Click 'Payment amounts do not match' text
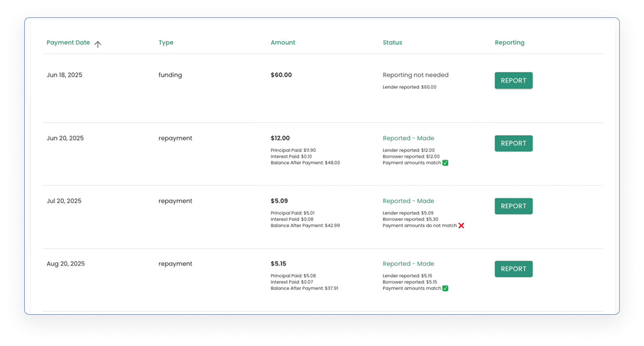 point(420,225)
